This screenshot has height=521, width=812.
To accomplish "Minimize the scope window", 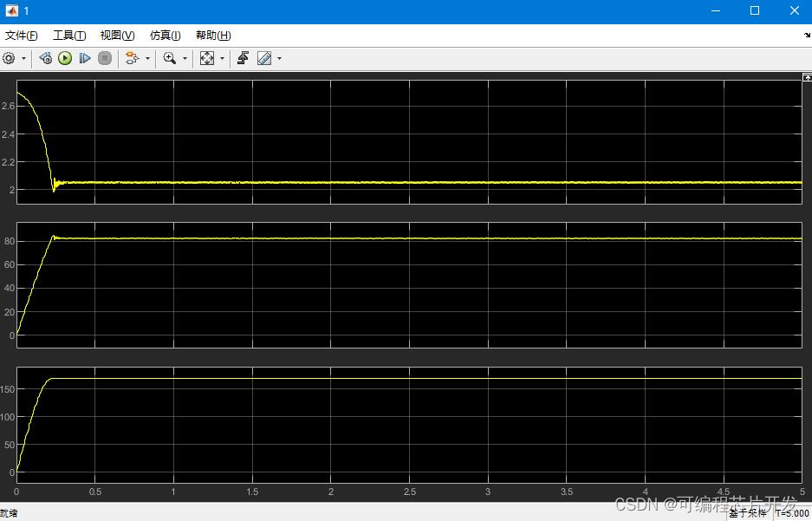I will point(715,11).
